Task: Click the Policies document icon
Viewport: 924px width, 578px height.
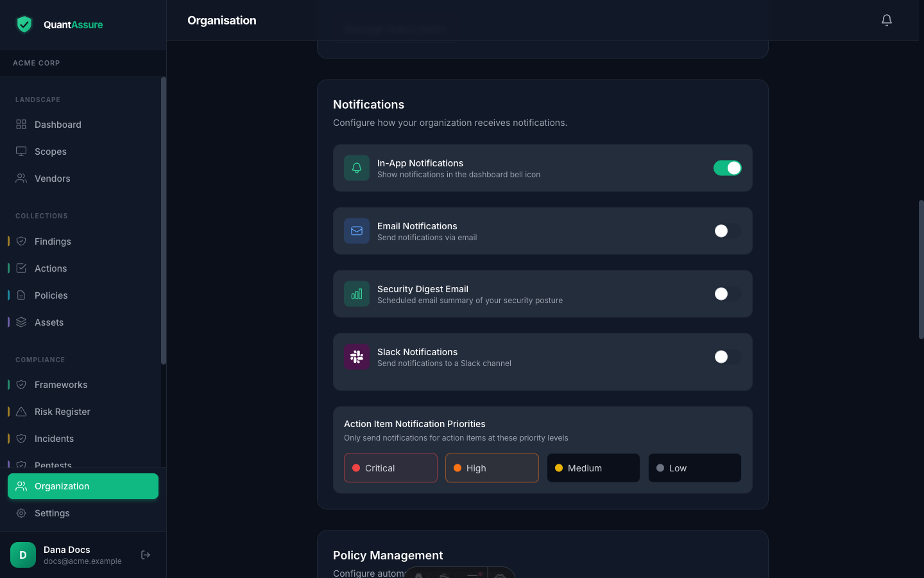Action: click(21, 295)
